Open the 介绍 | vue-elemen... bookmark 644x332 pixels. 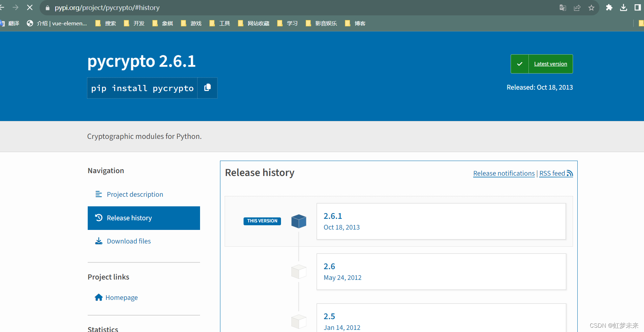[x=57, y=24]
